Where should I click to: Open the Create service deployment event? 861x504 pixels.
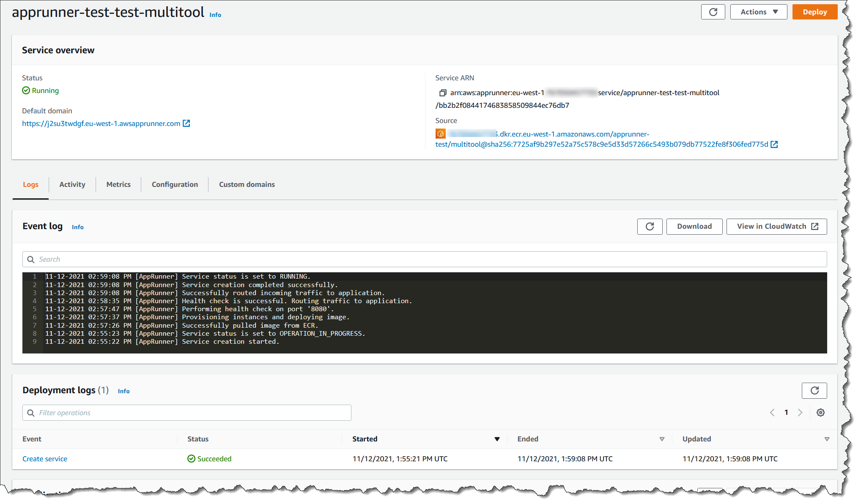(x=45, y=459)
